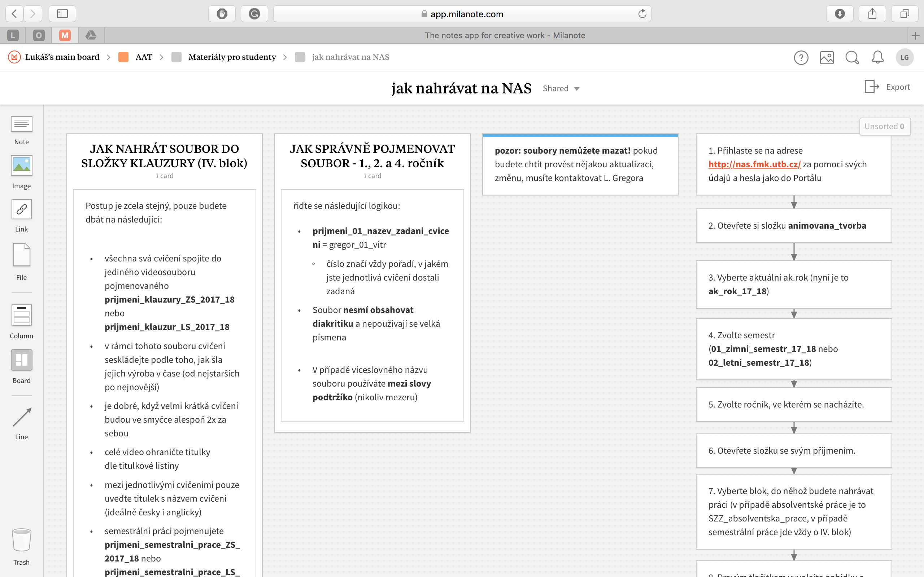Screen dimensions: 924x577
Task: Open the help question mark icon
Action: coord(801,58)
